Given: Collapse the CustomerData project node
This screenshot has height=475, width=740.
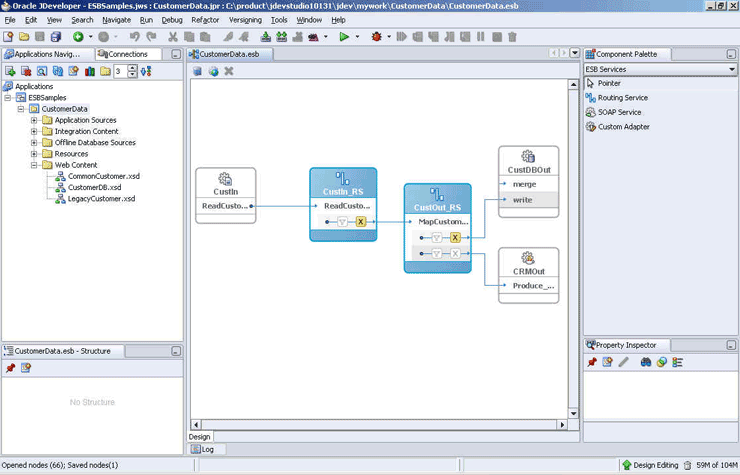Looking at the screenshot, I should (x=21, y=109).
